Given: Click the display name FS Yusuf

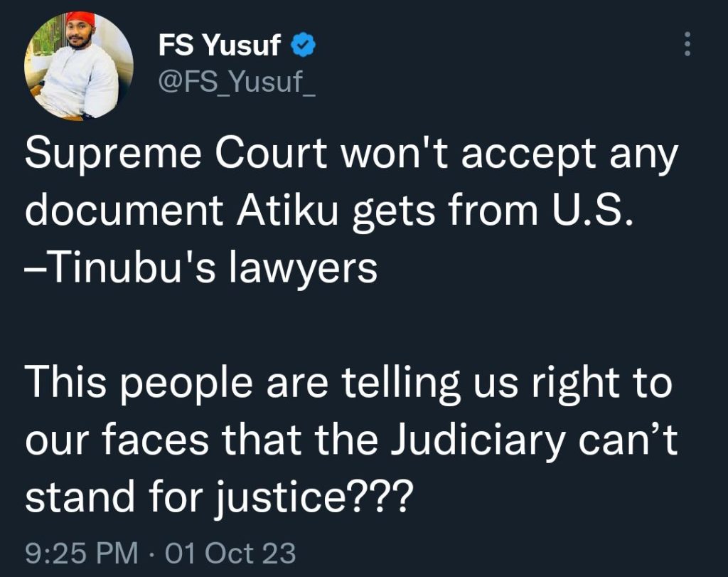Looking at the screenshot, I should 219,45.
